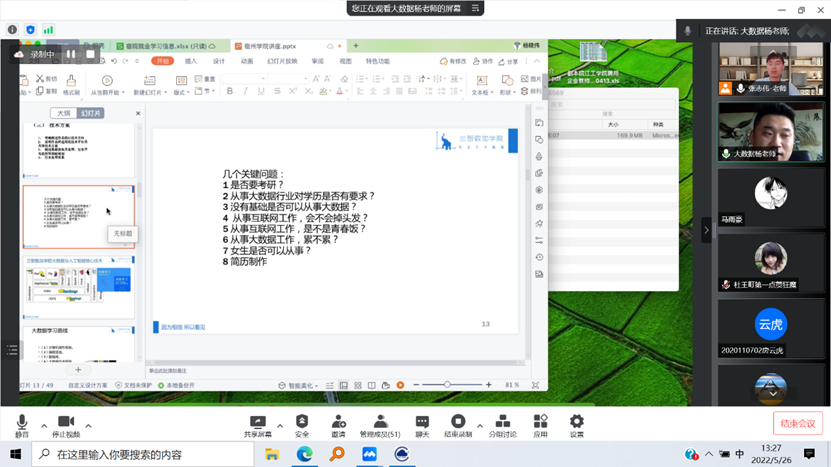This screenshot has width=831, height=467.
Task: Stop recording via the end recording button
Action: 458,423
